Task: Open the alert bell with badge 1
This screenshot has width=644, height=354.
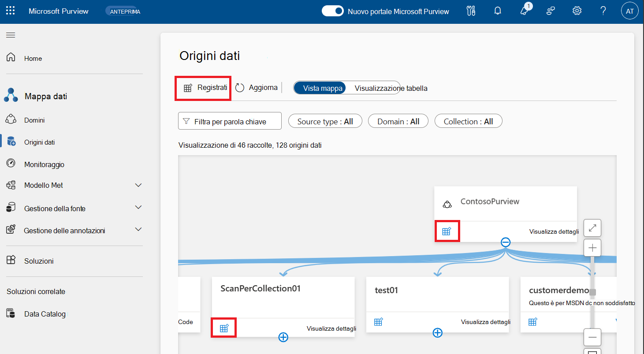Action: pos(525,11)
